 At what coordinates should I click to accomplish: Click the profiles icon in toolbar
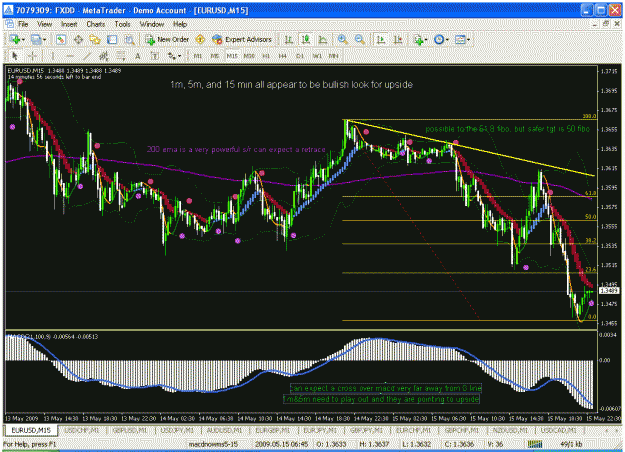click(x=36, y=39)
